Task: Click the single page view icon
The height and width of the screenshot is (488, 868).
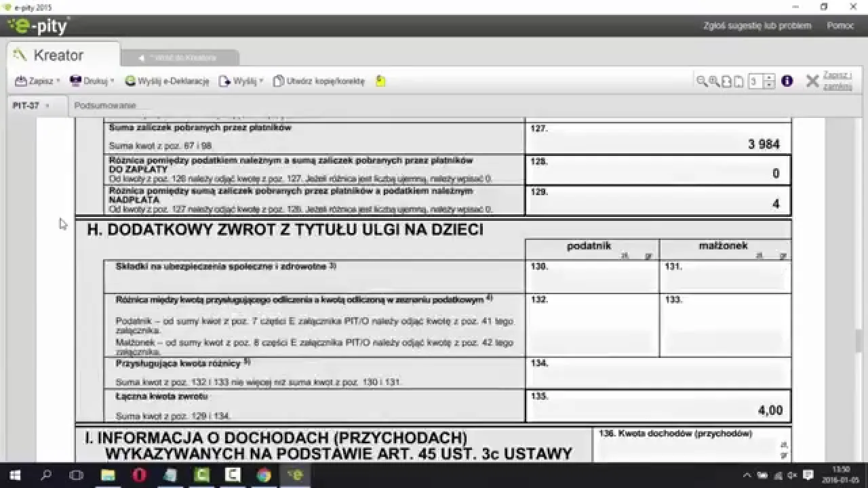Action: click(737, 80)
